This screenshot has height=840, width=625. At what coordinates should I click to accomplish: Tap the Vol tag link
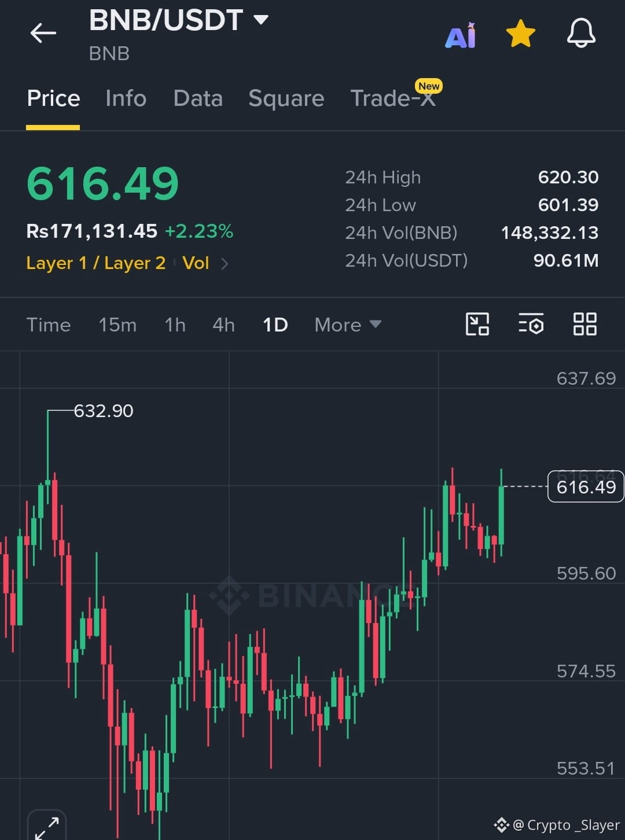coord(196,263)
